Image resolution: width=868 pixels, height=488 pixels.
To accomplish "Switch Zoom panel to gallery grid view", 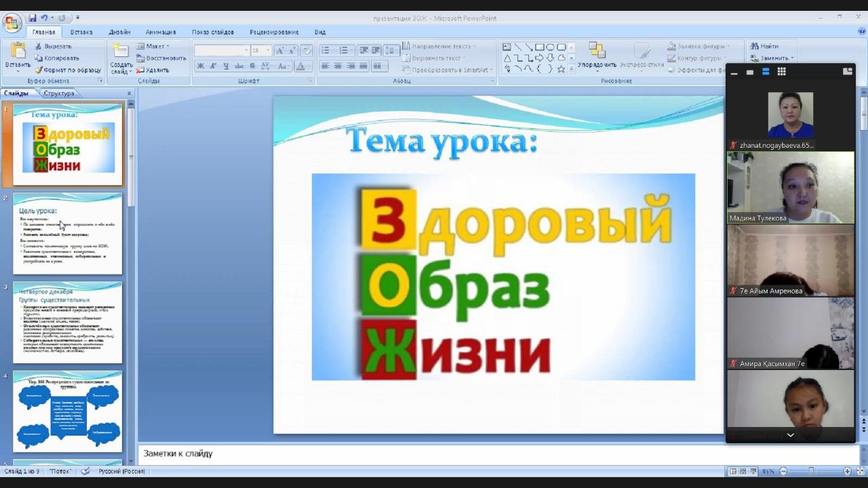I will pos(781,72).
